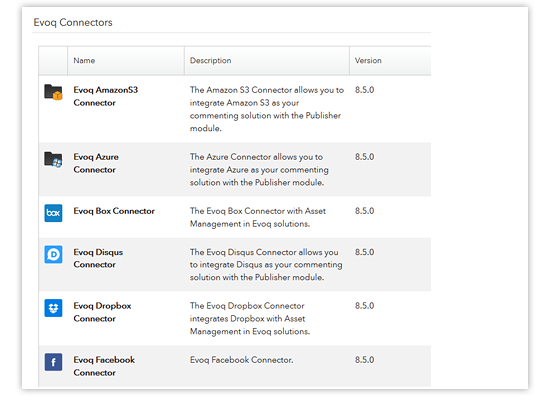The width and height of the screenshot is (550, 405).
Task: Click the Evoq Azure Connector folder icon
Action: click(53, 160)
